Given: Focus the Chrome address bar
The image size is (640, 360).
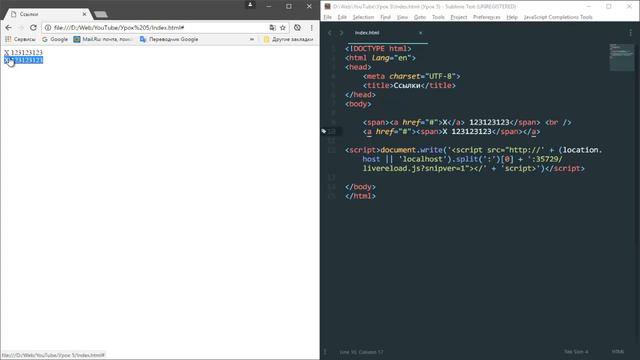Looking at the screenshot, I should point(159,28).
